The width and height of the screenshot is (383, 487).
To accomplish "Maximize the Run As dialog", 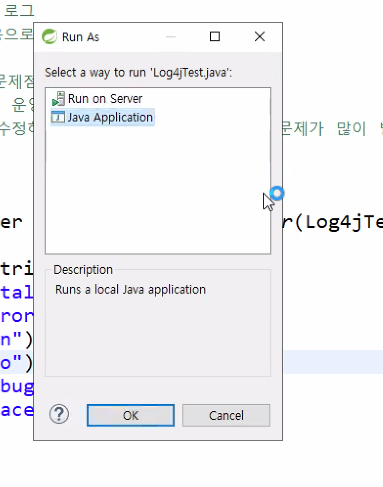I will (215, 36).
